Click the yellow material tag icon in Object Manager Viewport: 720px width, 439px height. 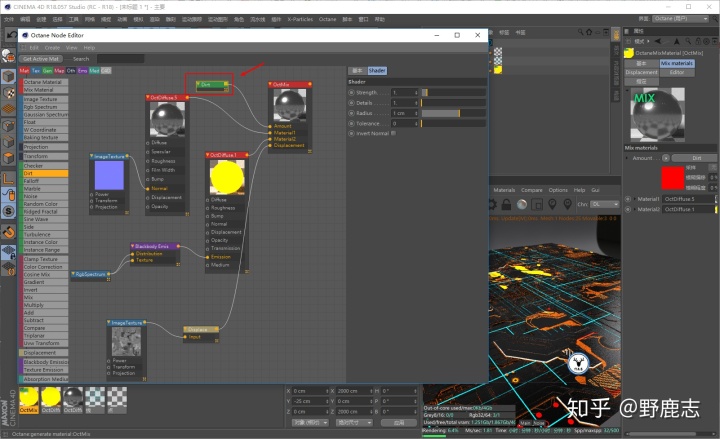498,70
